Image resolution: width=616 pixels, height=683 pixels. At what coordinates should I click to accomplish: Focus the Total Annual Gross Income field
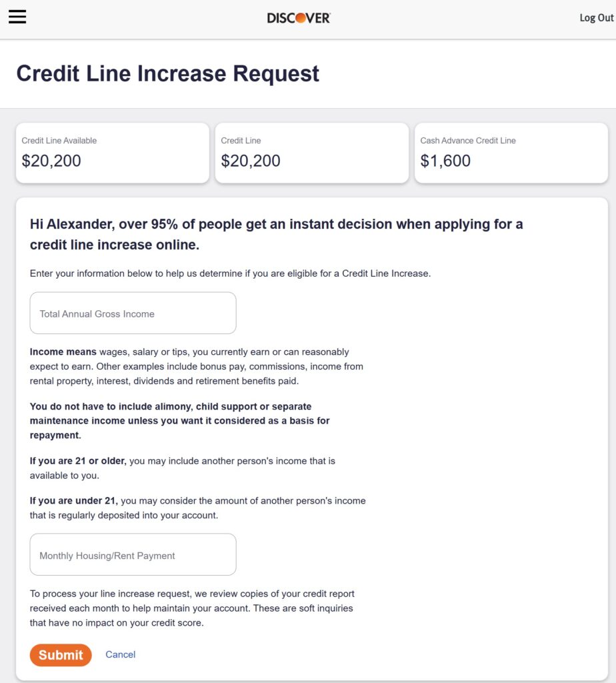click(x=133, y=313)
